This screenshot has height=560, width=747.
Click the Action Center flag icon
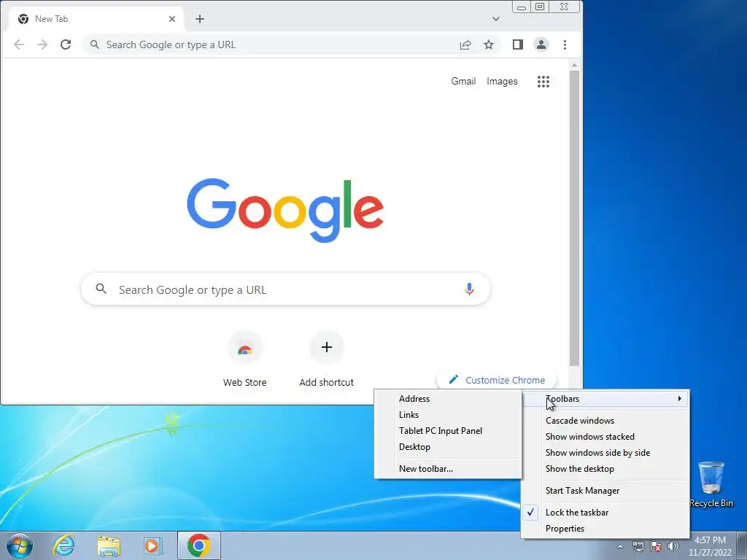[x=656, y=546]
